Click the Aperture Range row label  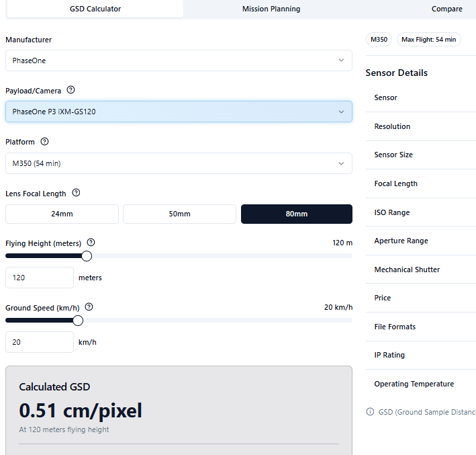point(401,241)
